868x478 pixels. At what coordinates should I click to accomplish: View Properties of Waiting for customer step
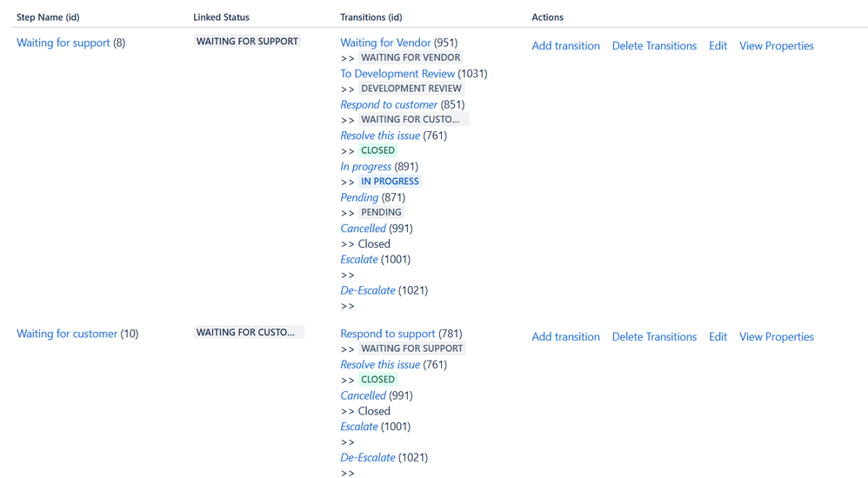coord(777,337)
